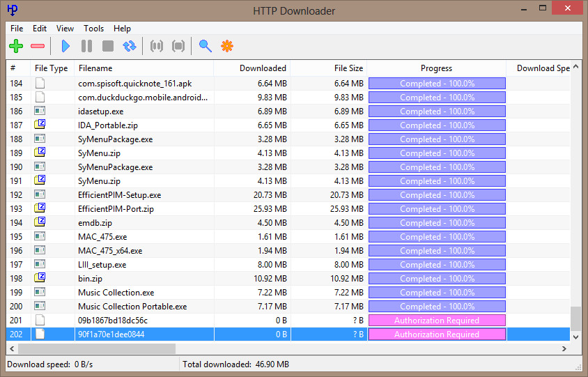This screenshot has width=588, height=377.
Task: Select filename 90f1a70e1dee0844
Action: (111, 334)
